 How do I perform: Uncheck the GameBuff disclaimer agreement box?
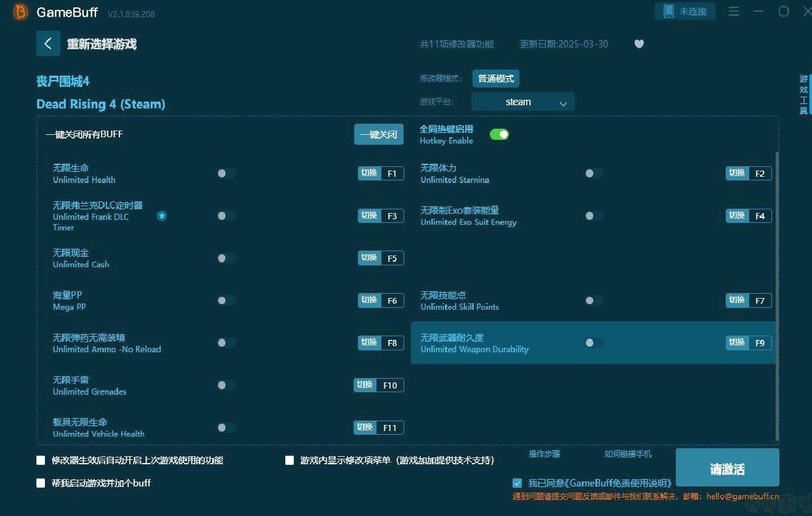point(517,483)
